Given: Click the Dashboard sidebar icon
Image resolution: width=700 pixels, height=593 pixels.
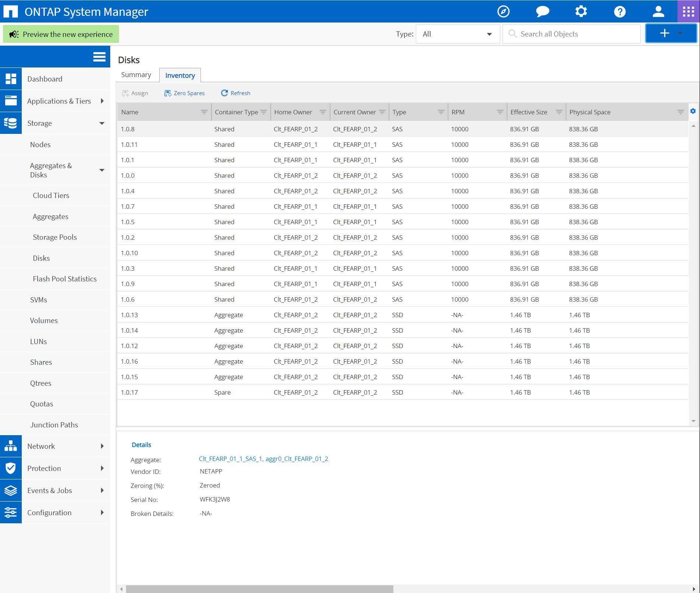Looking at the screenshot, I should [11, 79].
